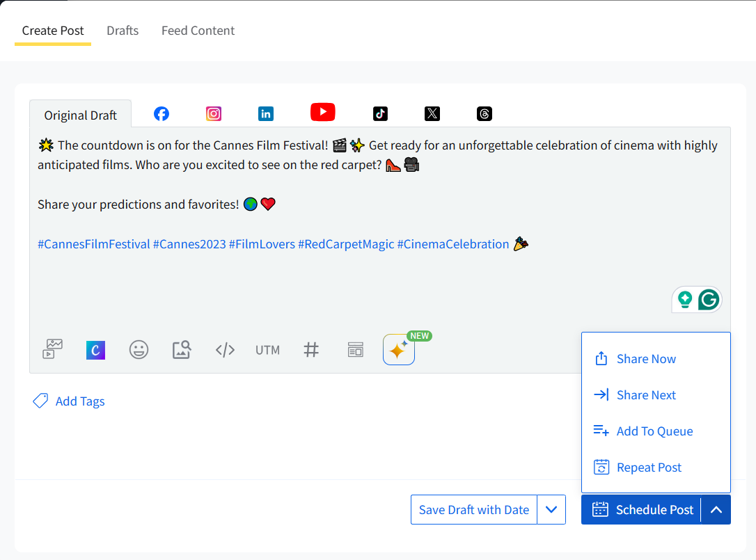The height and width of the screenshot is (560, 756).
Task: Open the UTM parameters tool
Action: coord(267,350)
